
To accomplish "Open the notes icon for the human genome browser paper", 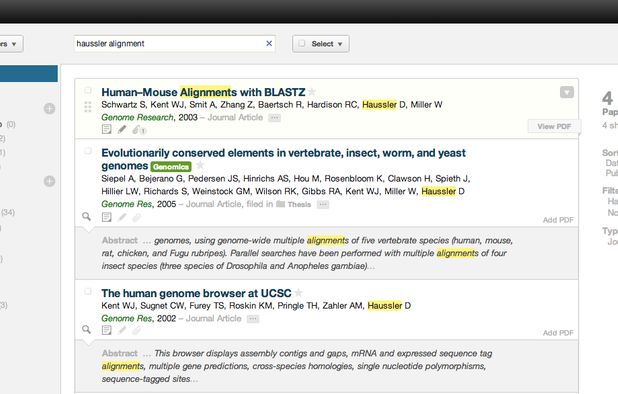I will (x=106, y=330).
